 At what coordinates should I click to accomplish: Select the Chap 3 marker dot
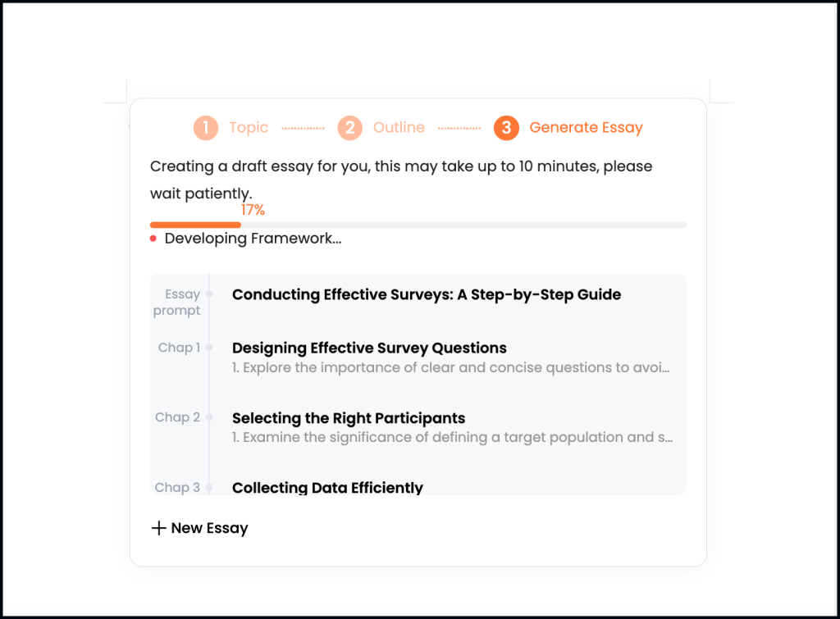click(208, 487)
